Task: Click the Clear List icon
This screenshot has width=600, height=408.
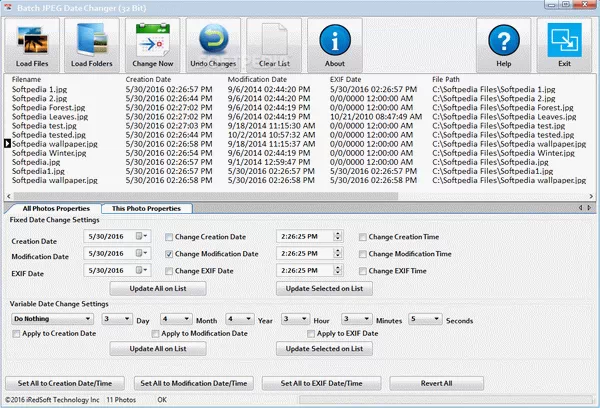Action: pos(274,45)
